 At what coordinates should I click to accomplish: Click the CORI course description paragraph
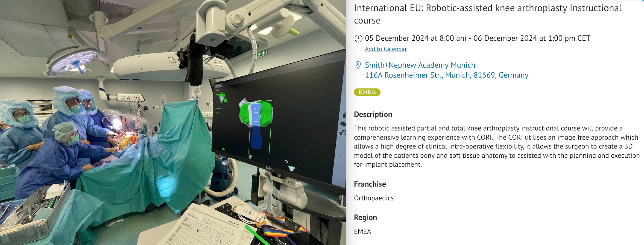click(x=496, y=146)
